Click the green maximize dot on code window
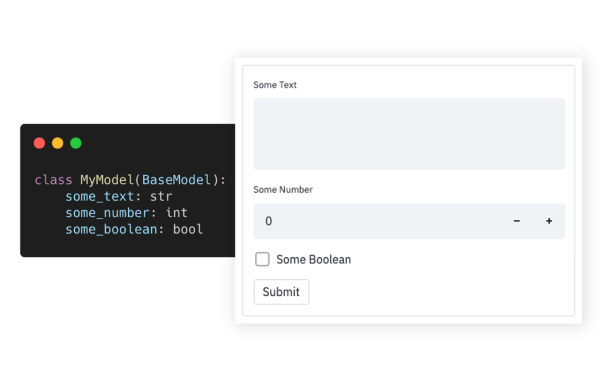Screen dimensions: 600x380 click(76, 143)
